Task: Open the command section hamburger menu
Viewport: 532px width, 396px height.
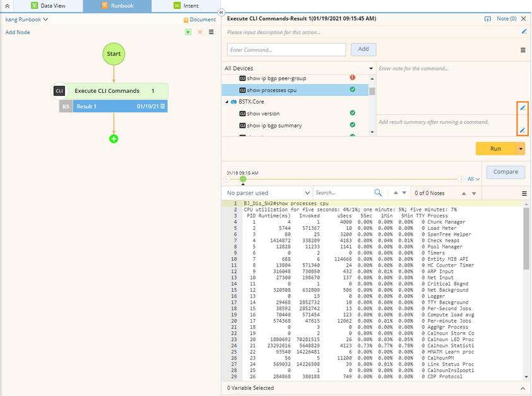Action: coord(523,51)
